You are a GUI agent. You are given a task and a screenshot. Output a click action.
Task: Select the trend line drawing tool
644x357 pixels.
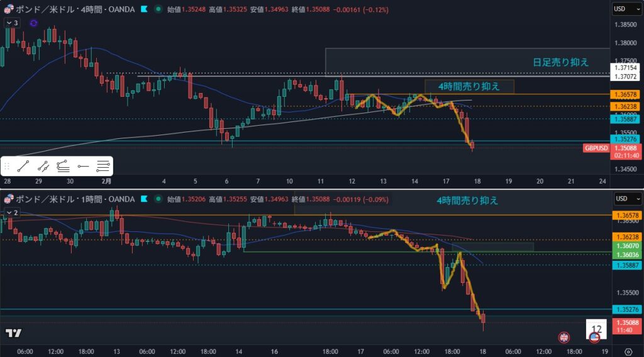click(x=23, y=167)
